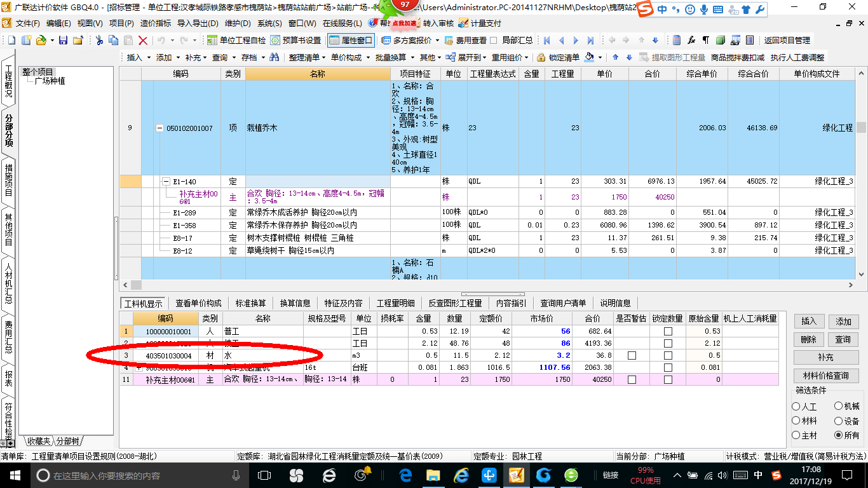Open the Windows Start menu

[x=14, y=475]
